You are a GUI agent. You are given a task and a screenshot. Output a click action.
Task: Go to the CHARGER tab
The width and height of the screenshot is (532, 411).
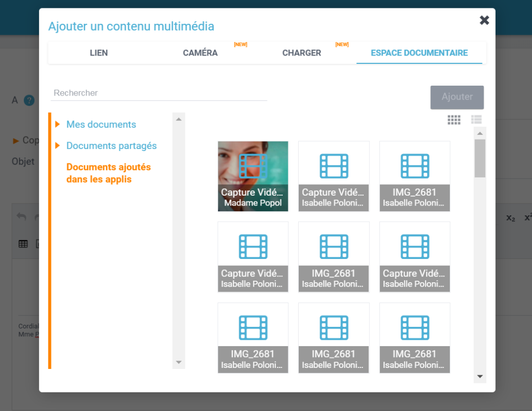[301, 53]
